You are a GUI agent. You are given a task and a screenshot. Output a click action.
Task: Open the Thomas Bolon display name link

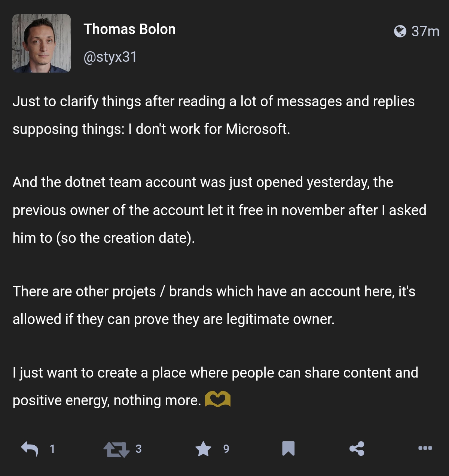[x=129, y=29]
